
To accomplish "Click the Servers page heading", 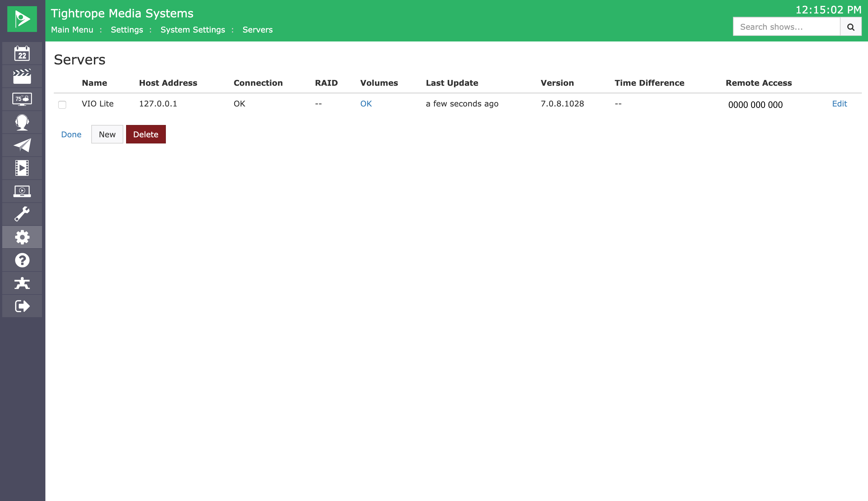I will click(80, 59).
